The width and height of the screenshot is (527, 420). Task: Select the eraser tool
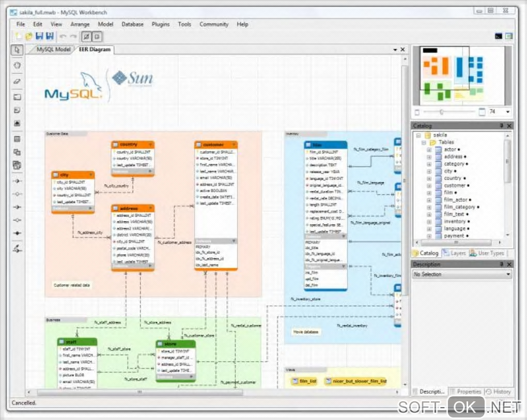pos(17,81)
